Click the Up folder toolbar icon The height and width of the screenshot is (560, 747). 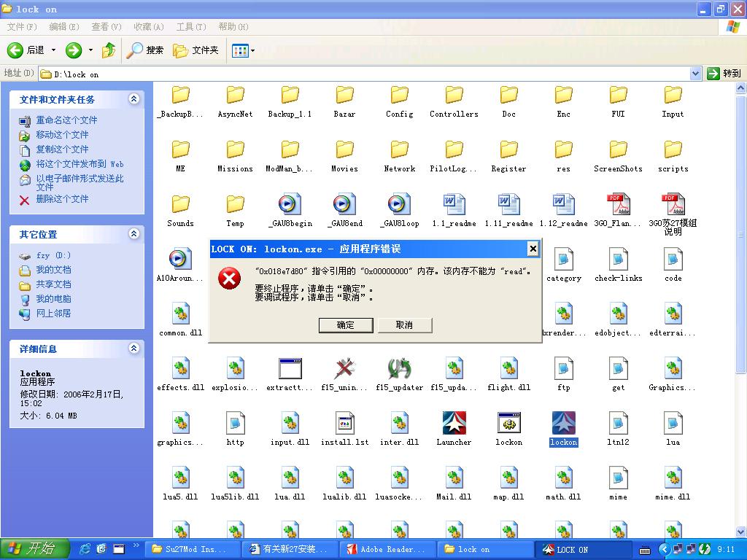109,50
